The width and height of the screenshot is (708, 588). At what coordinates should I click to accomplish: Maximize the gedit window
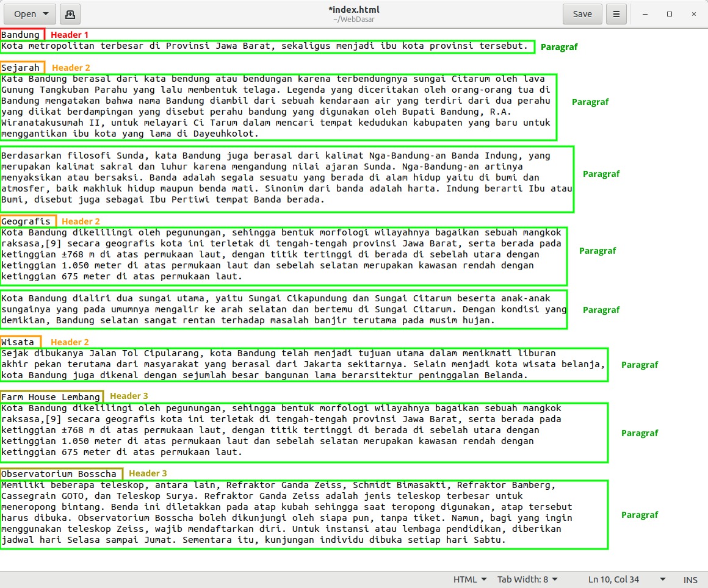[670, 14]
